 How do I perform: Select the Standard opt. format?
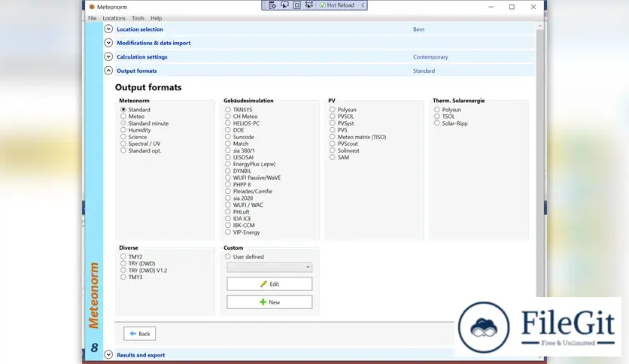[x=141, y=150]
